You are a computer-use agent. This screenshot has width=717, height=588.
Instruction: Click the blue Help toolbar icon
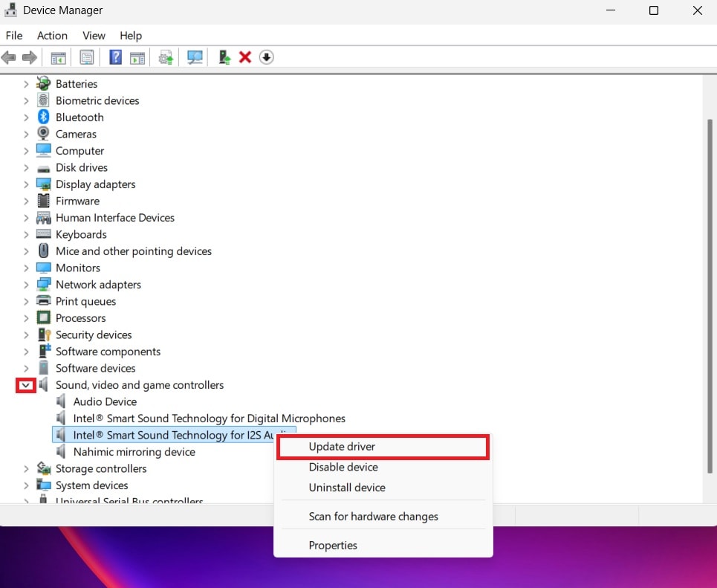click(x=115, y=58)
